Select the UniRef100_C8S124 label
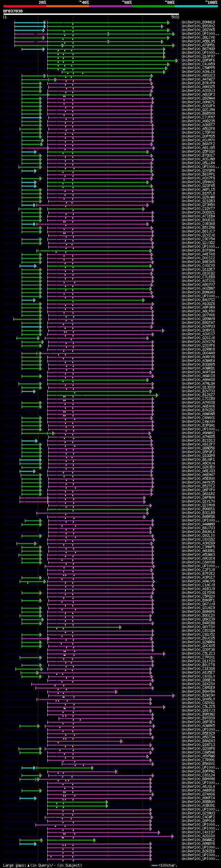 click(x=198, y=775)
